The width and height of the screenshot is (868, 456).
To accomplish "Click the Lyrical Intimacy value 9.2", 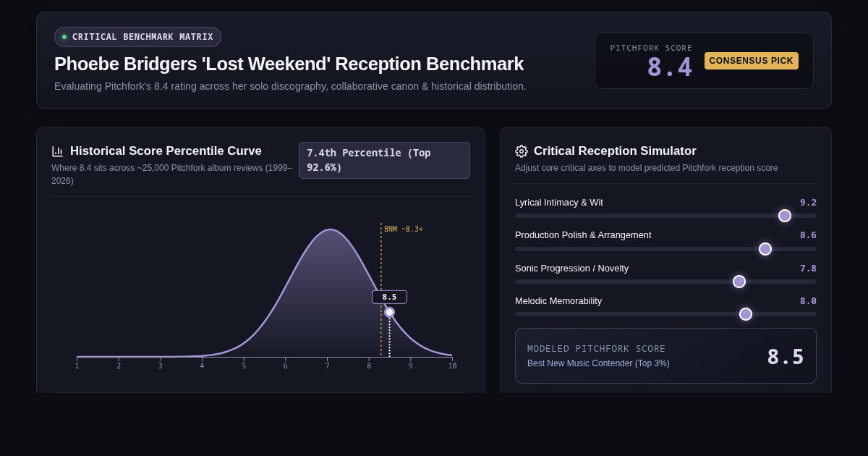I will coord(808,203).
